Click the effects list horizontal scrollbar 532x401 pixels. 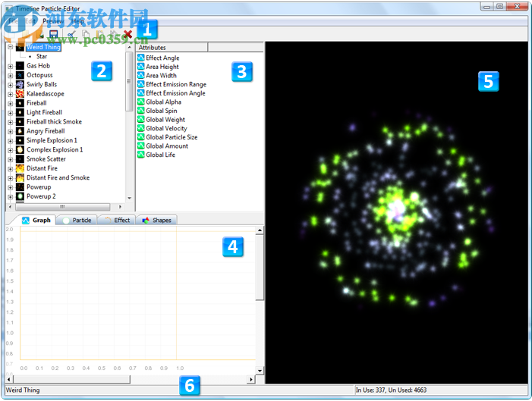click(x=64, y=206)
